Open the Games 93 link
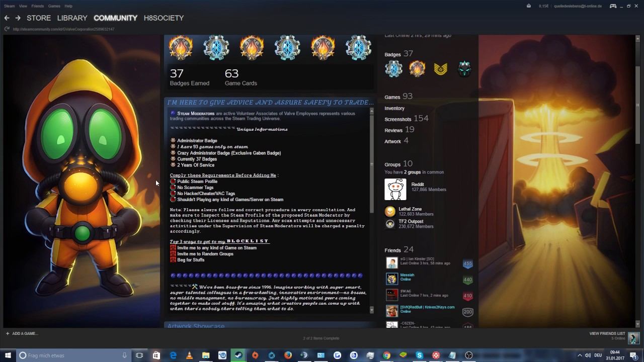644x362 pixels. point(398,97)
